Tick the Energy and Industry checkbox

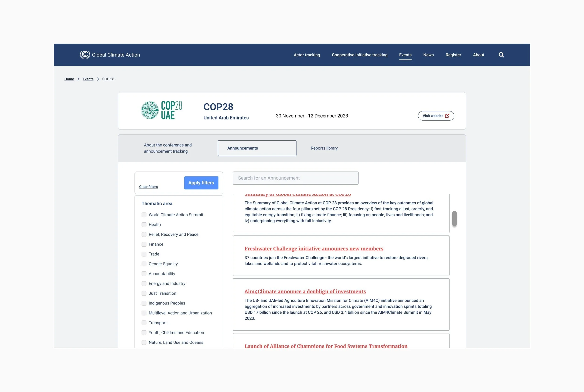coord(144,283)
